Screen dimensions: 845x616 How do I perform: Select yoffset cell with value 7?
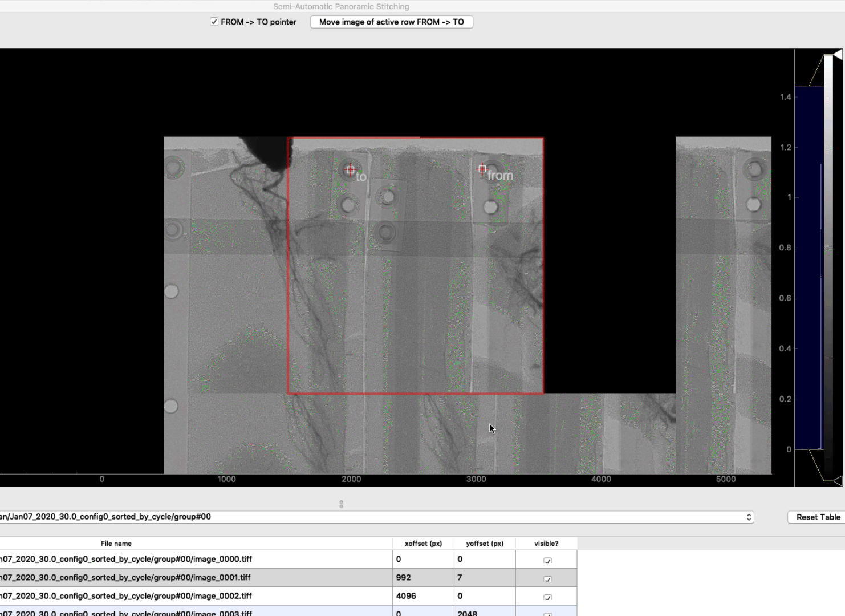point(485,577)
